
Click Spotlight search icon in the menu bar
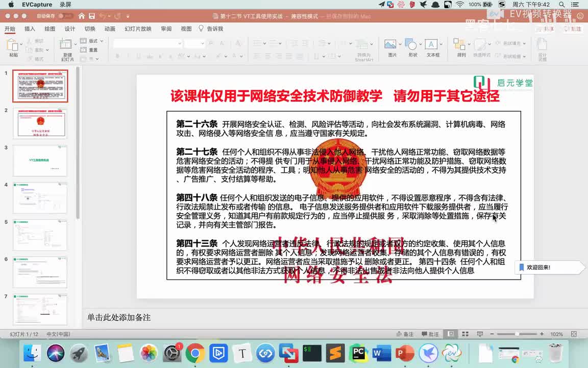(561, 5)
